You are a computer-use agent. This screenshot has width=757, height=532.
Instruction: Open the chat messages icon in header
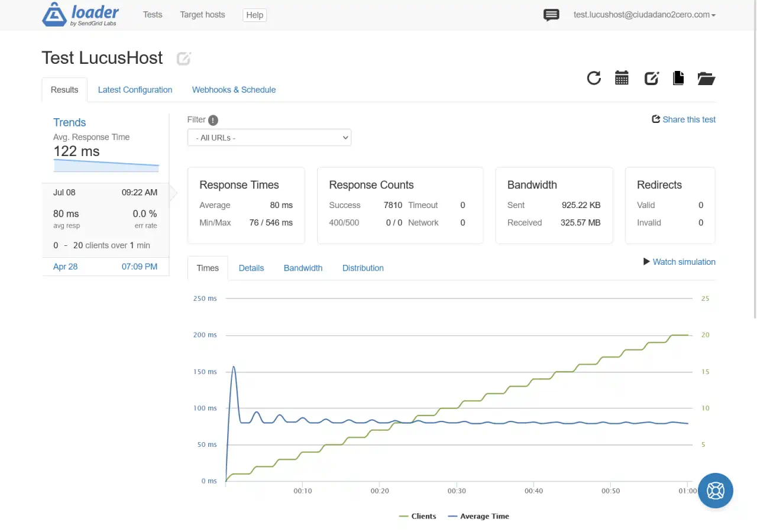[x=551, y=15]
